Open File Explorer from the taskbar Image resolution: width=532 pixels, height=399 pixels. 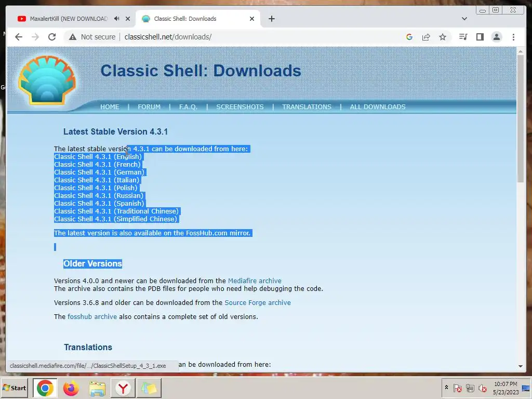tap(97, 388)
